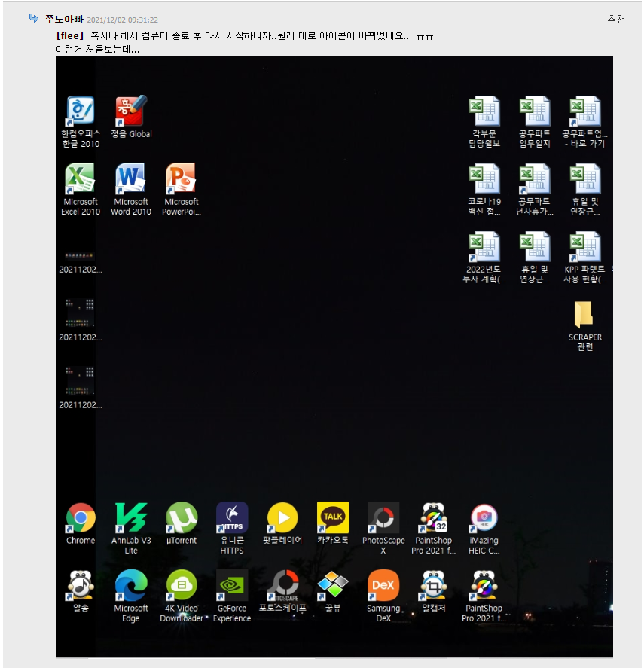Screen dimensions: 644x668
Task: Click the reply arrow icon beside 쭈노아빠
Action: (x=34, y=18)
